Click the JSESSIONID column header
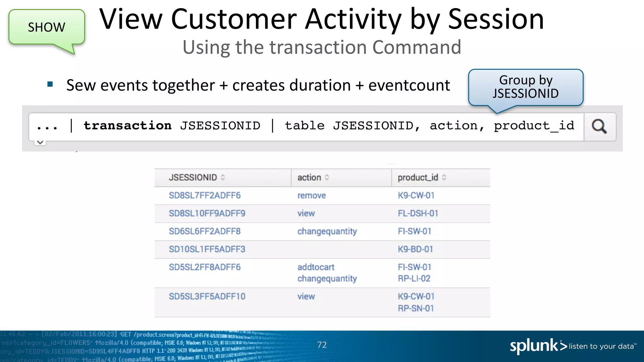The image size is (644, 362). pyautogui.click(x=193, y=178)
